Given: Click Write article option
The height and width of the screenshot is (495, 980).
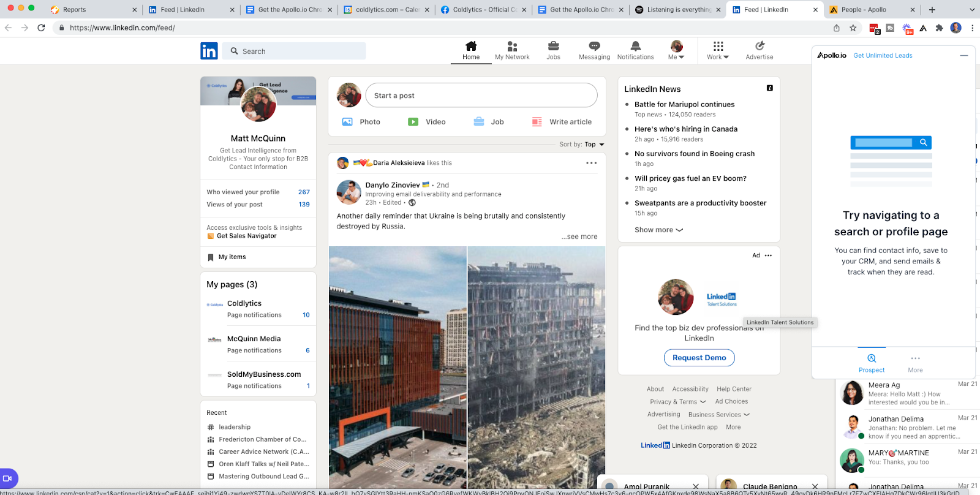Looking at the screenshot, I should tap(562, 122).
